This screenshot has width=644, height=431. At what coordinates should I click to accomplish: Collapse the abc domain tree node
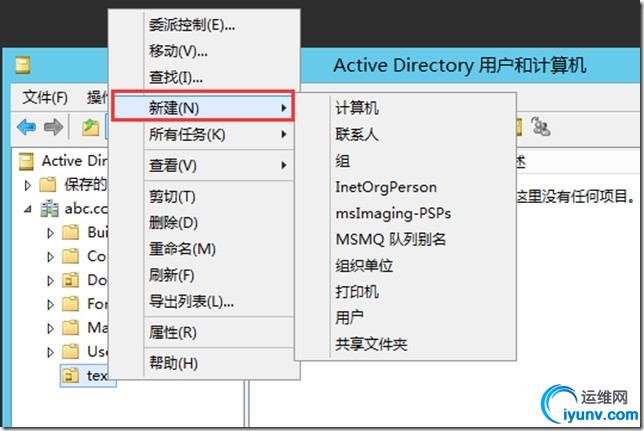coord(28,210)
